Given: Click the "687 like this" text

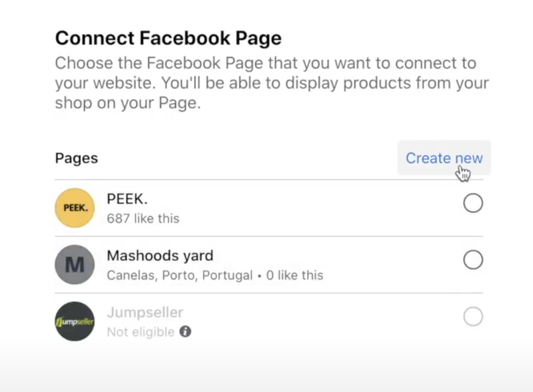Looking at the screenshot, I should coord(143,218).
